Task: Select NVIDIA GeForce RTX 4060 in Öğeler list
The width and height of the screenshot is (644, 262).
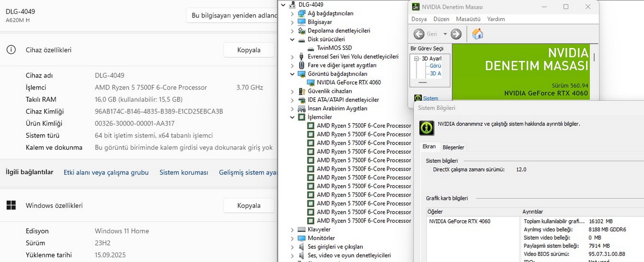Action: [459, 221]
